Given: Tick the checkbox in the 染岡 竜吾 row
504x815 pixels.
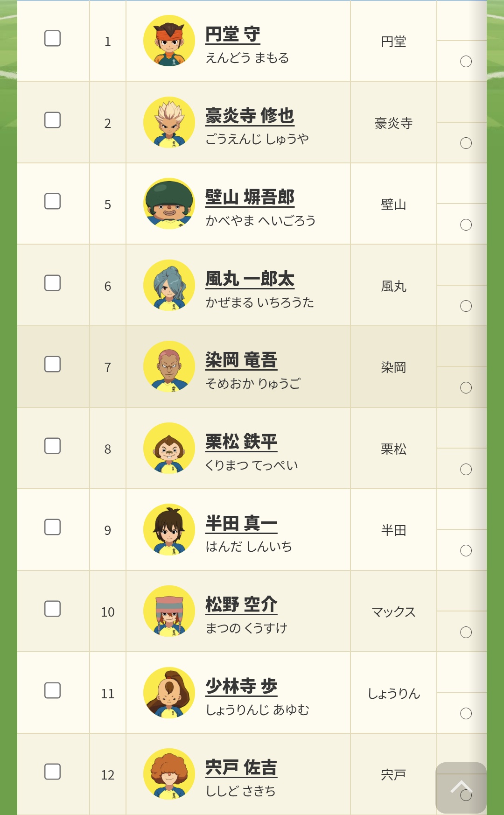Looking at the screenshot, I should (52, 364).
